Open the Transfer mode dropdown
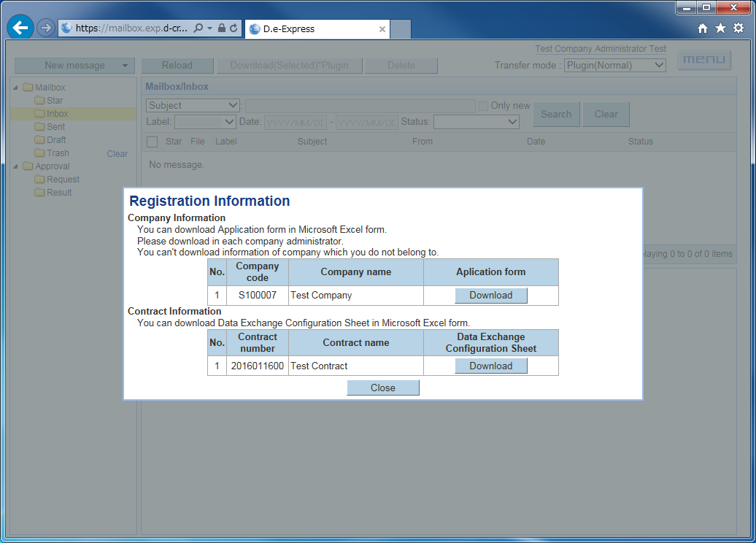 click(615, 65)
